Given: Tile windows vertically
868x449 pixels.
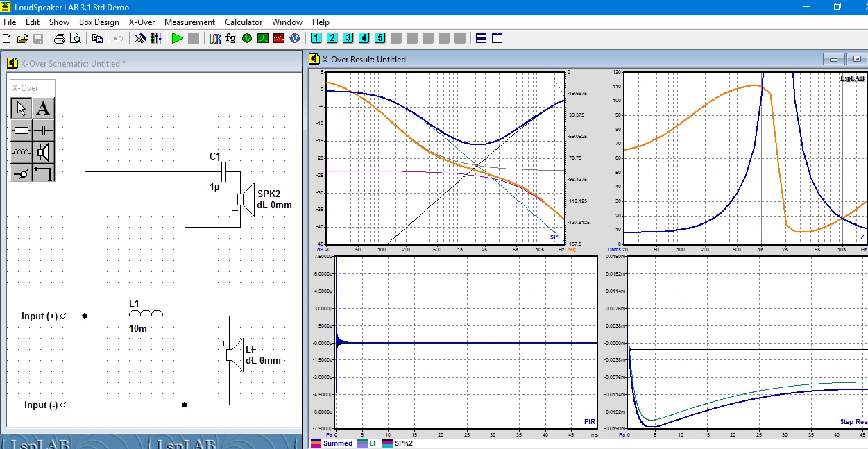Looking at the screenshot, I should pos(497,38).
